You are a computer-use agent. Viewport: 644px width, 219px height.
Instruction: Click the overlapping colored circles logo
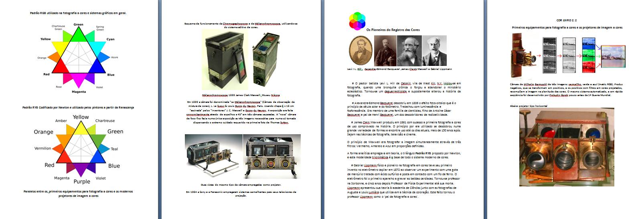(357, 21)
